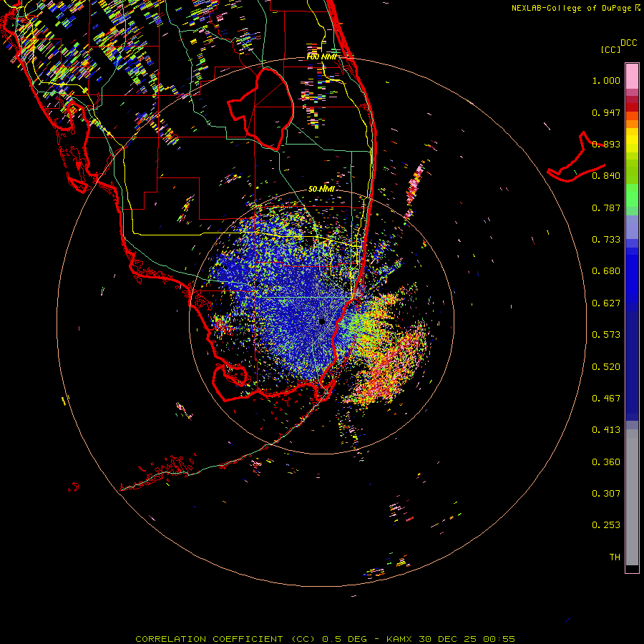Select the 0.413 scale value

[x=606, y=430]
